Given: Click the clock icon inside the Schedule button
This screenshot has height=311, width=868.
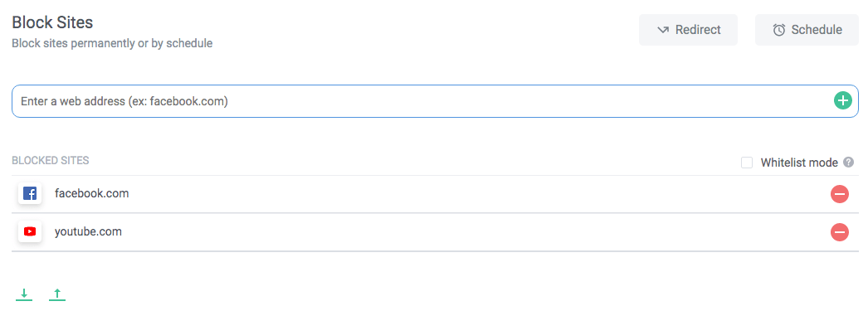Looking at the screenshot, I should point(779,30).
